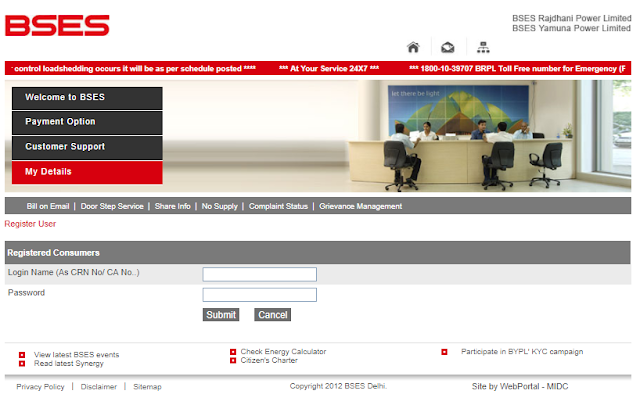The image size is (640, 405).
Task: Click red bullet beside Read latest Synergy
Action: (x=22, y=363)
